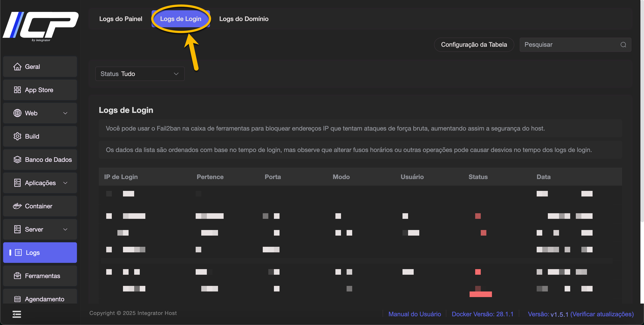Expand the Server submenu chevron
This screenshot has width=644, height=325.
coord(65,229)
